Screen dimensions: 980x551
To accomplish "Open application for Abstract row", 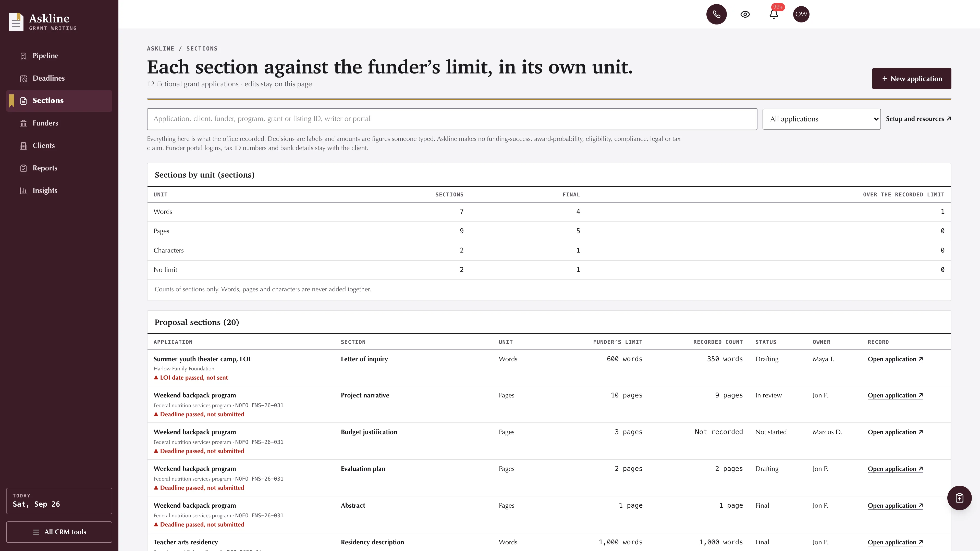I will 895,505.
